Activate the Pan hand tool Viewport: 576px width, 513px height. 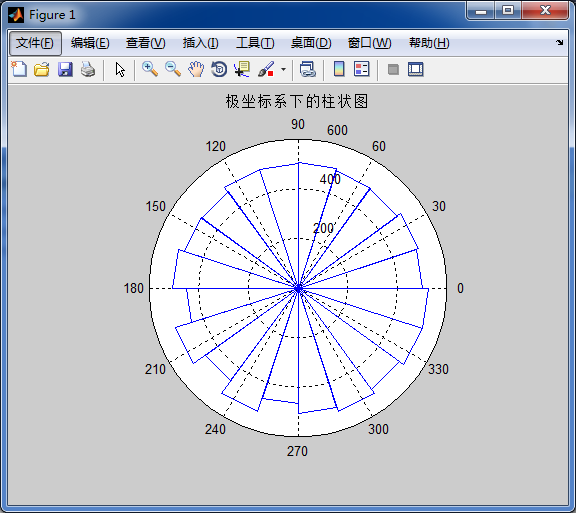(196, 69)
